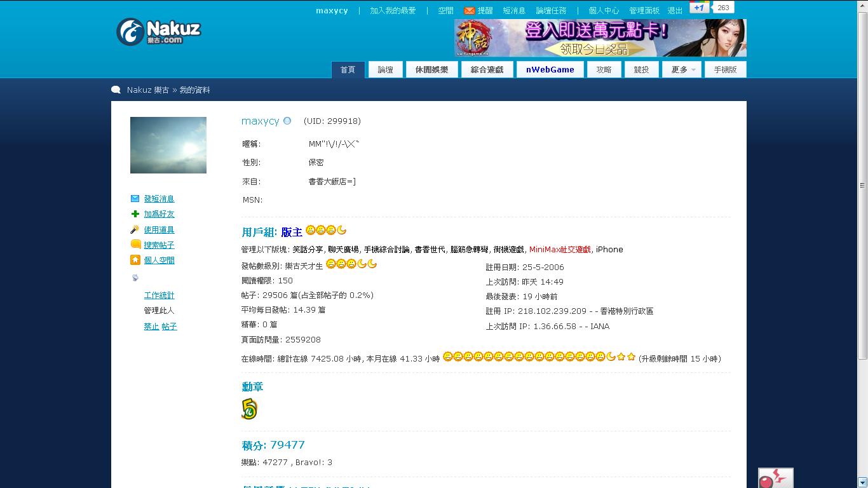Screen dimensions: 868x488
Task: Open the 工作統計 link
Action: [x=159, y=295]
